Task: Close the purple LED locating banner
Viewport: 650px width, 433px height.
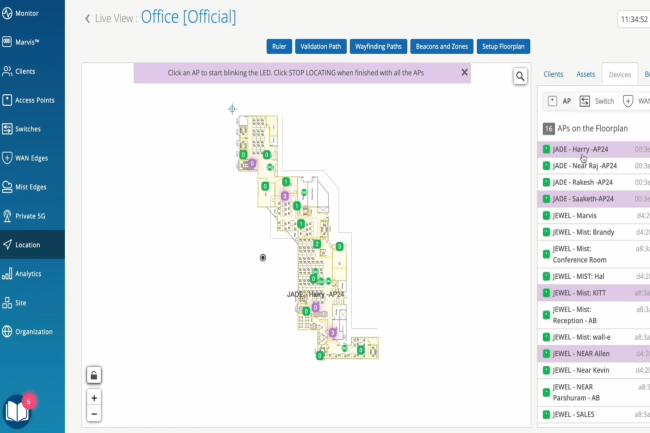Action: click(x=464, y=73)
